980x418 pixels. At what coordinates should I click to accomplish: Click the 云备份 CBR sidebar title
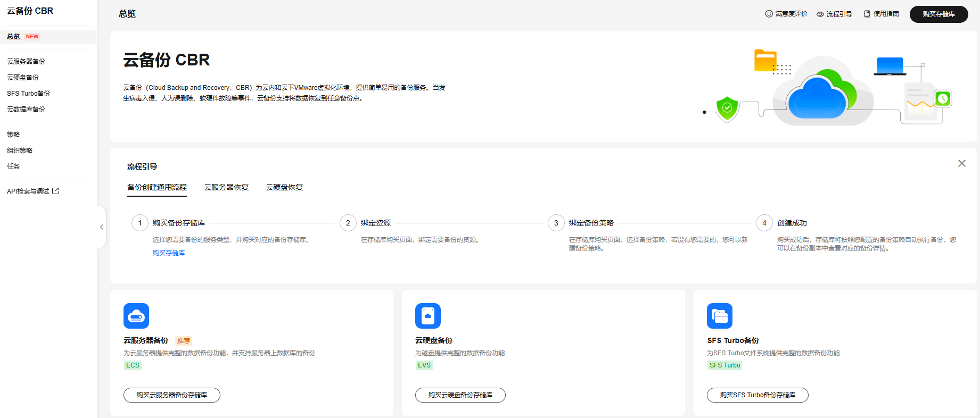30,11
